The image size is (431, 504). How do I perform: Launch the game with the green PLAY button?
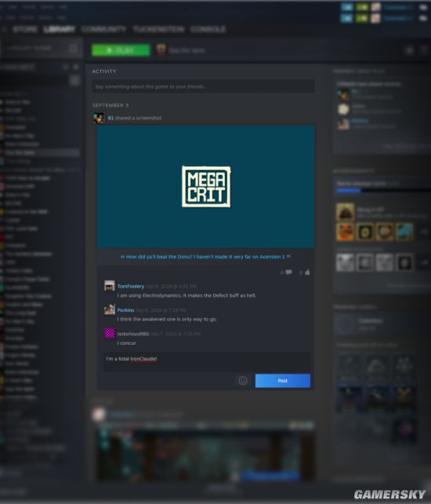[x=121, y=50]
